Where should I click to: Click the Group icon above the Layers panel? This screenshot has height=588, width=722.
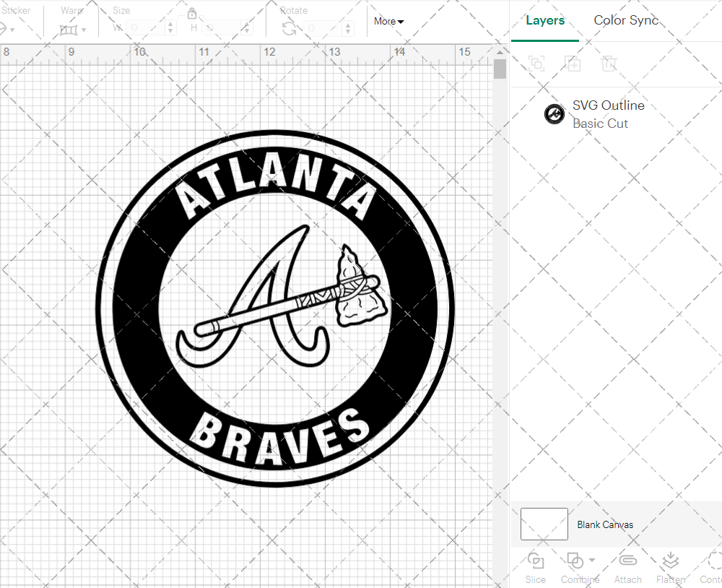tap(536, 64)
